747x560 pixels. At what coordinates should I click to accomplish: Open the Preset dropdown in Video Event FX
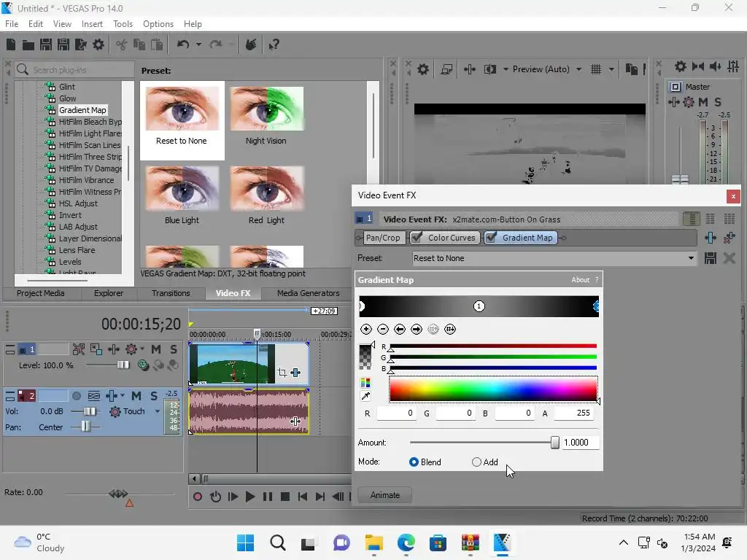pyautogui.click(x=690, y=258)
